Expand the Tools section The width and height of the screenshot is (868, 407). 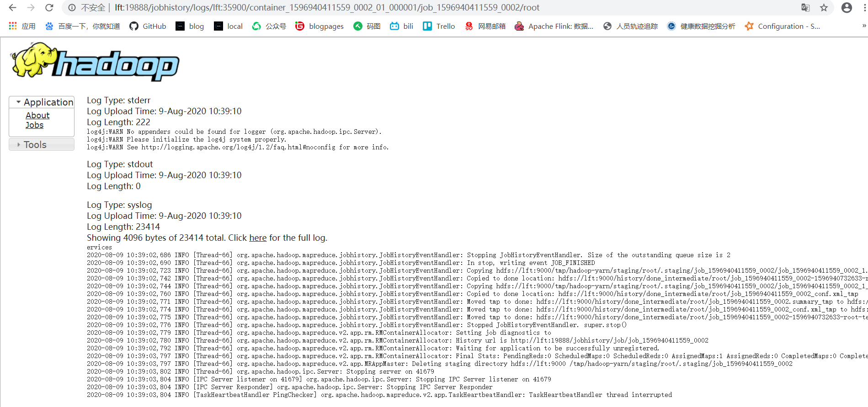42,145
